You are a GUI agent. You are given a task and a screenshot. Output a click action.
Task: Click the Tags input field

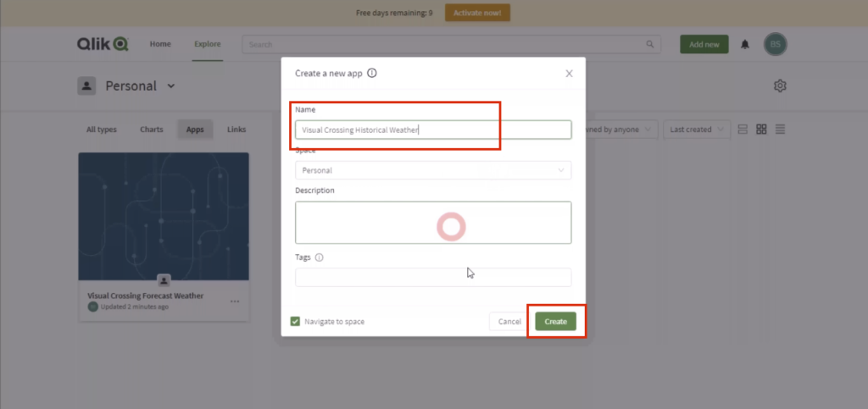point(433,278)
